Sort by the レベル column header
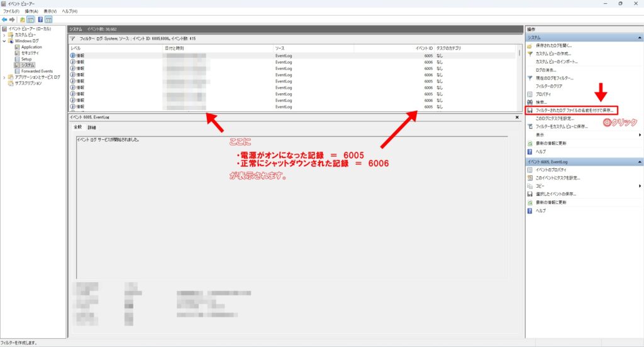The image size is (644, 347). click(116, 48)
